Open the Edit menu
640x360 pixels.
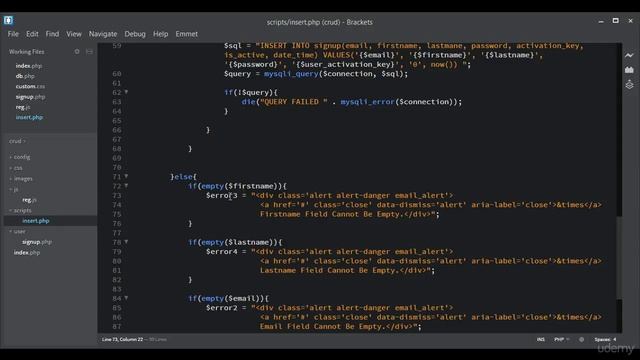[32, 34]
